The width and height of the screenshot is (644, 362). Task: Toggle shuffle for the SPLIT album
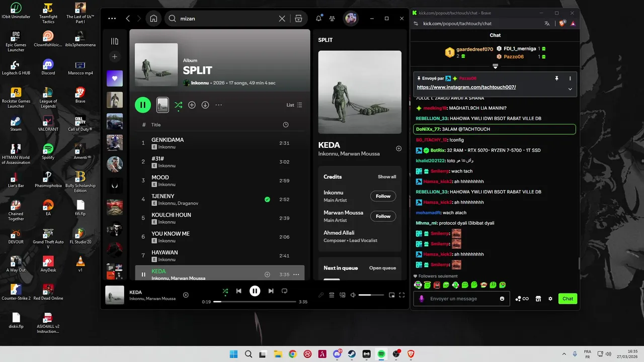[178, 105]
